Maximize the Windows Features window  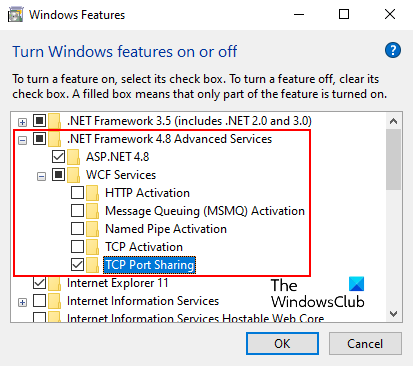click(344, 15)
